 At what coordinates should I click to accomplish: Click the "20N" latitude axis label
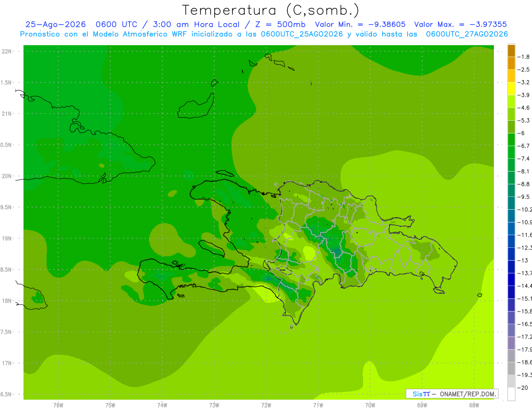click(x=8, y=176)
